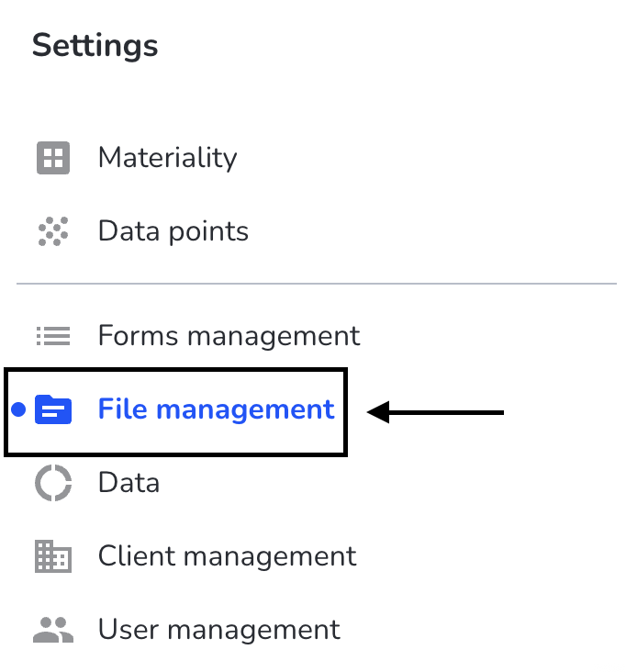The width and height of the screenshot is (626, 672).
Task: Select the Client management building icon
Action: [53, 556]
